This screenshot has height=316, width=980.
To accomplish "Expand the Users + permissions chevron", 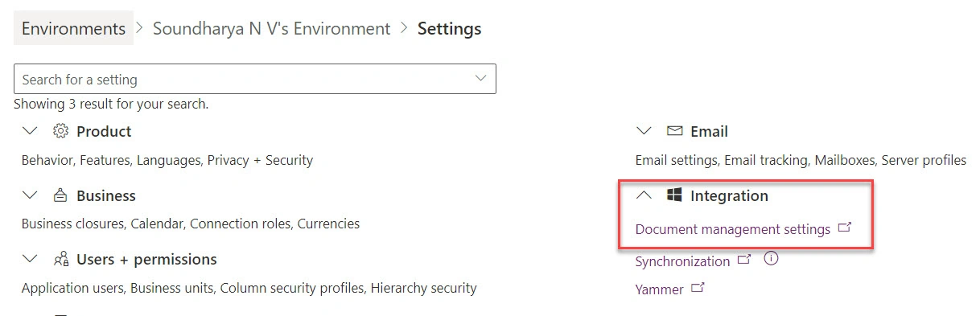I will [31, 259].
